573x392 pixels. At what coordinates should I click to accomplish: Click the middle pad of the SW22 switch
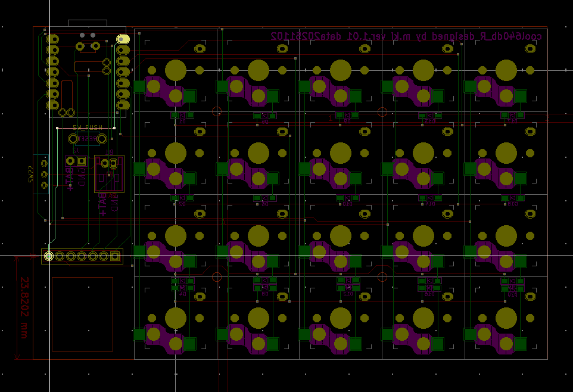44,174
